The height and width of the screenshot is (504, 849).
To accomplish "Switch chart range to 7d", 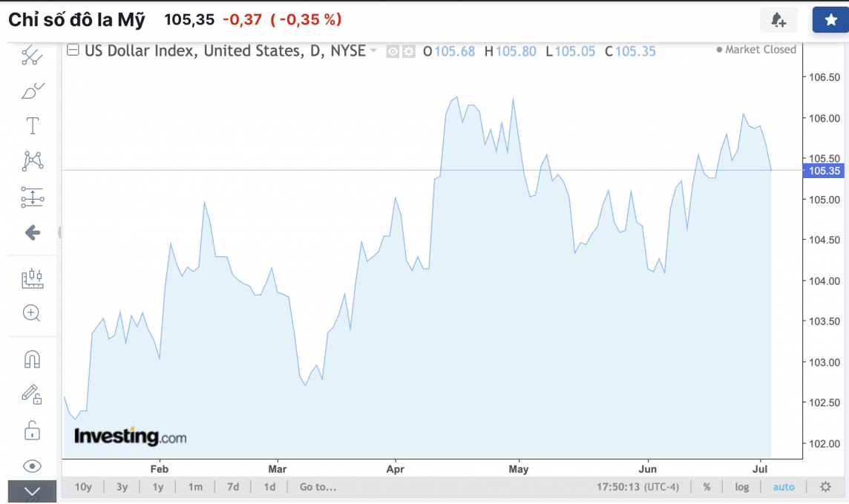I will tap(233, 487).
